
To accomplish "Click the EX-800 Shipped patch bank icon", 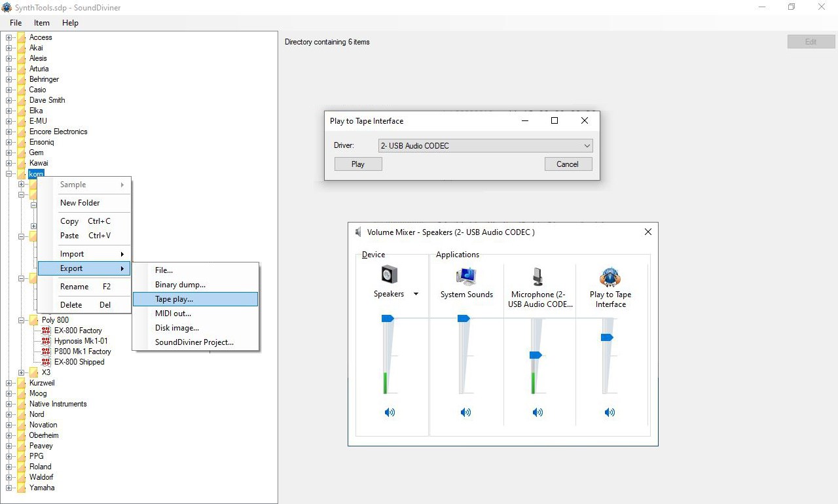I will pyautogui.click(x=46, y=362).
